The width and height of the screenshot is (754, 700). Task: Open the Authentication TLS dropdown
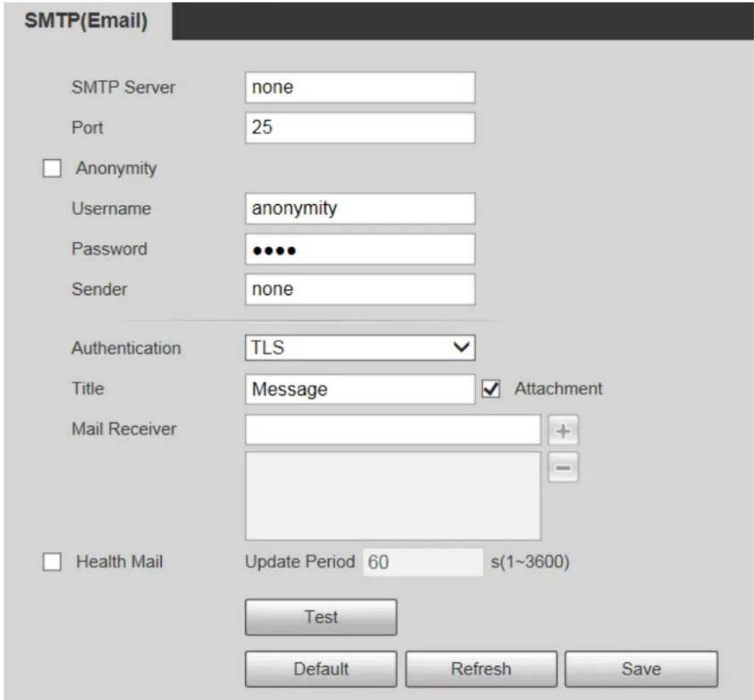click(359, 347)
